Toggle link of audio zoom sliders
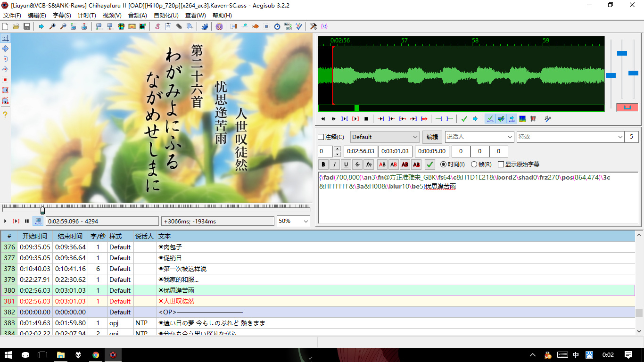 point(627,107)
